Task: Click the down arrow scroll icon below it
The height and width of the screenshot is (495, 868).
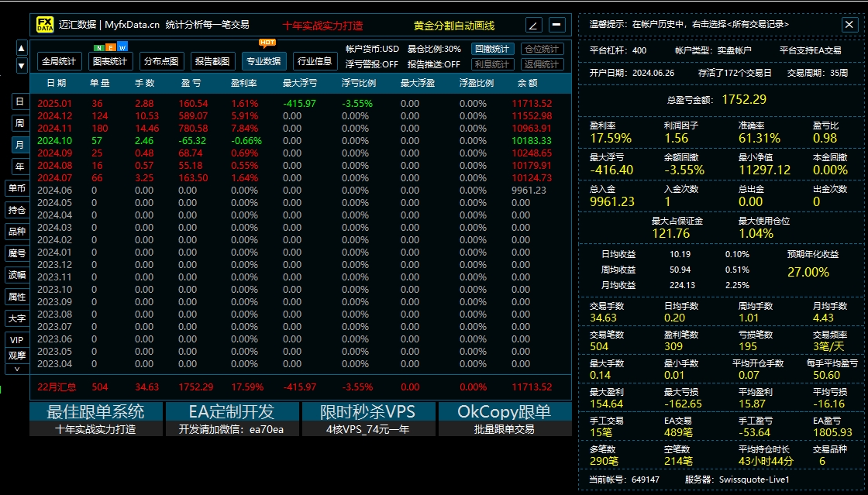Action: tap(20, 65)
